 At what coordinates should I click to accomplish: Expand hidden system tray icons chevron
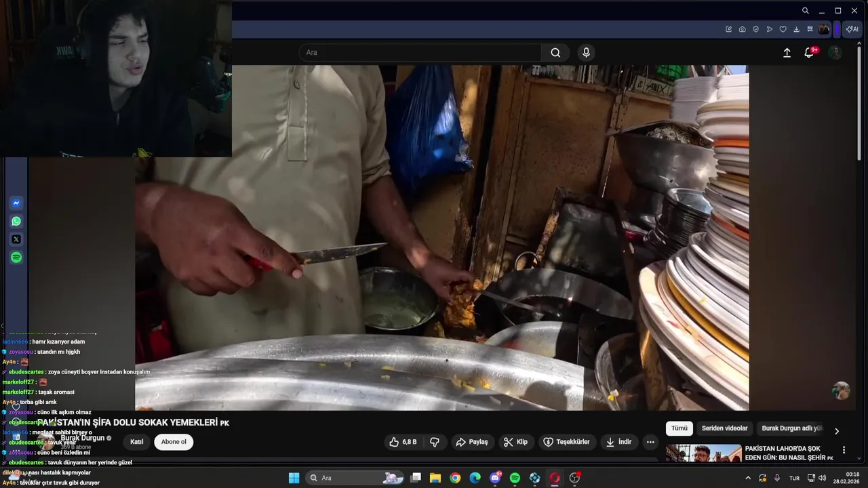748,478
